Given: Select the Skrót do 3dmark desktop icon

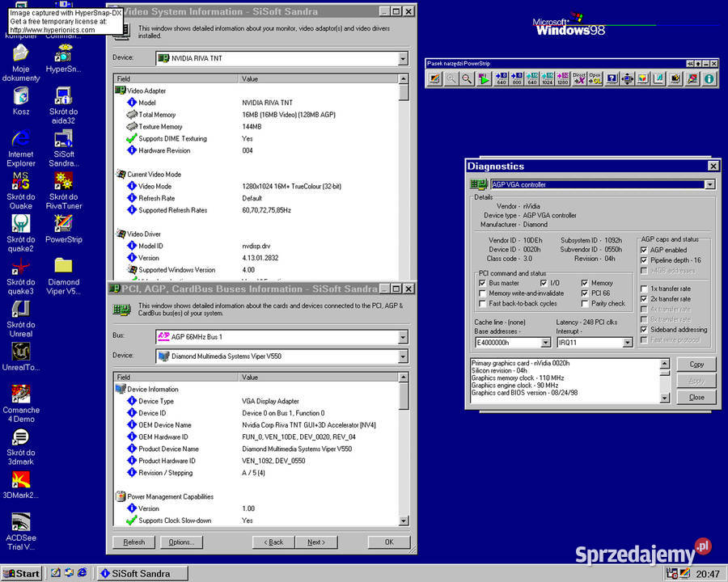Looking at the screenshot, I should (21, 447).
